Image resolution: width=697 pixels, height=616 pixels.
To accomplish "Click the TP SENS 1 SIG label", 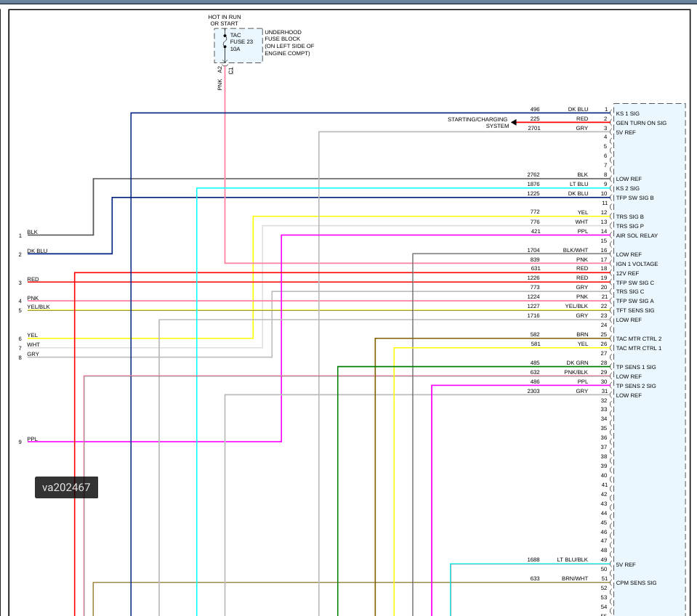I will [x=636, y=367].
